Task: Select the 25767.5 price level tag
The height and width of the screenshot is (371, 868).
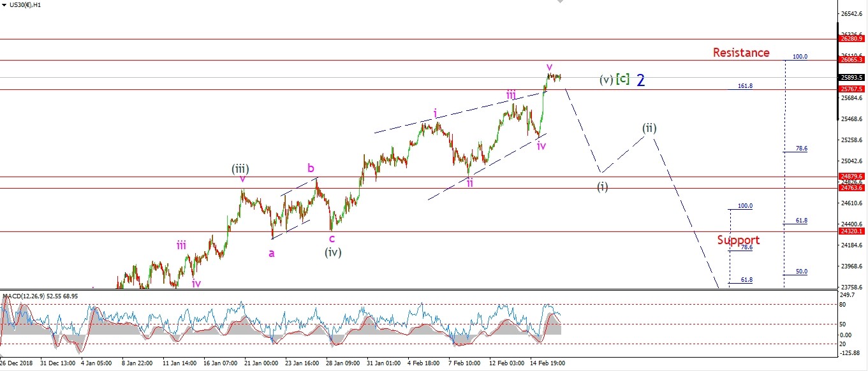Action: (x=852, y=90)
